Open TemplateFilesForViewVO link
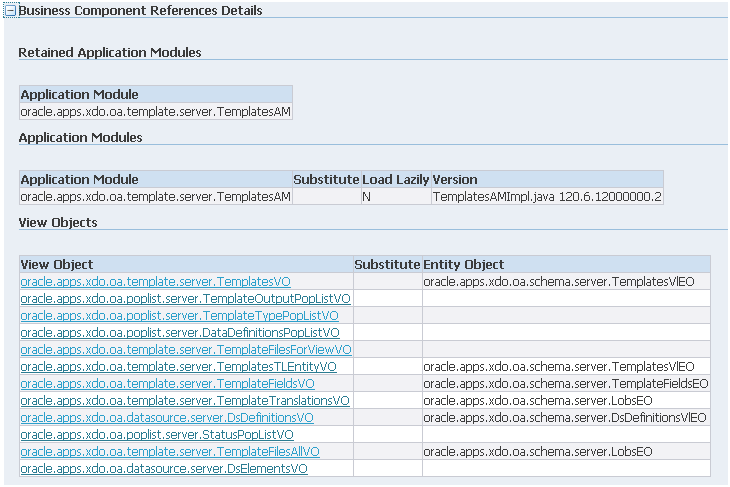The image size is (730, 487). (x=186, y=350)
